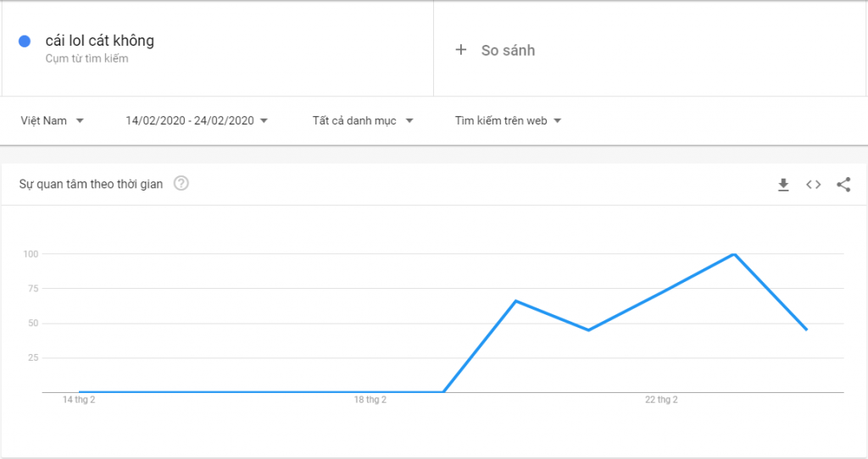Click the 14 thg 2 axis label
Viewport: 868px width, 459px height.
[x=79, y=400]
